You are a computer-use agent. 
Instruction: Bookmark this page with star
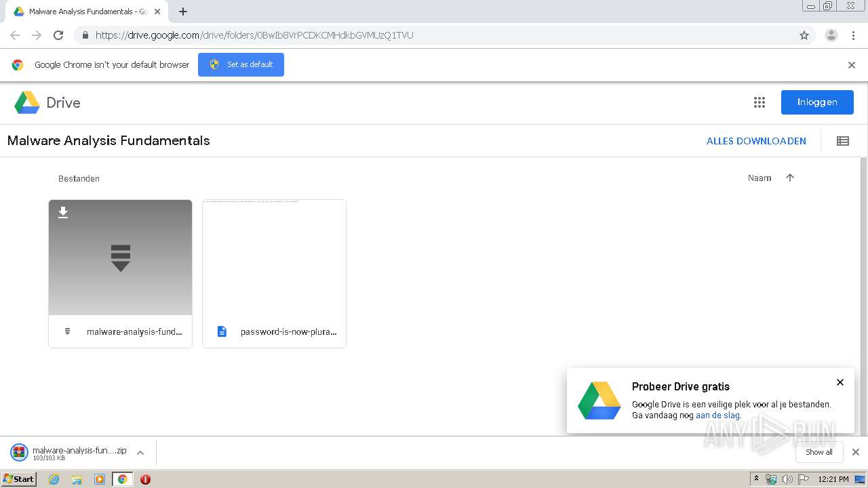coord(804,35)
